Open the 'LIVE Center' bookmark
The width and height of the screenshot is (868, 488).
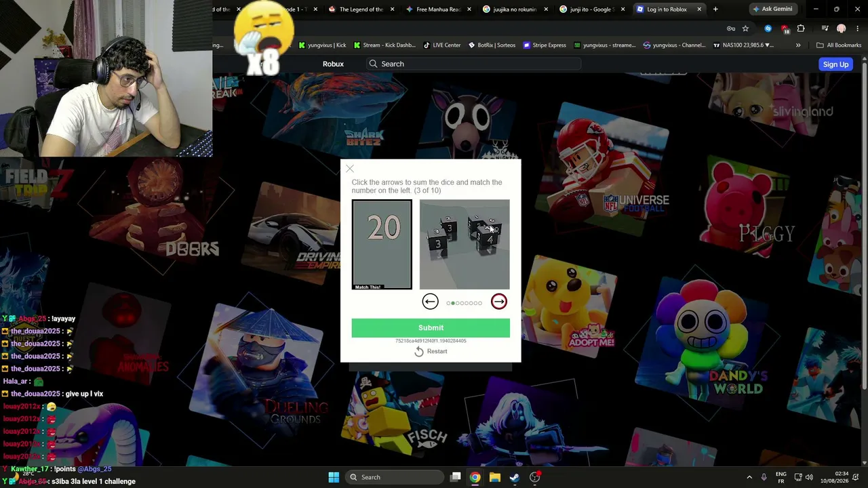pos(441,45)
